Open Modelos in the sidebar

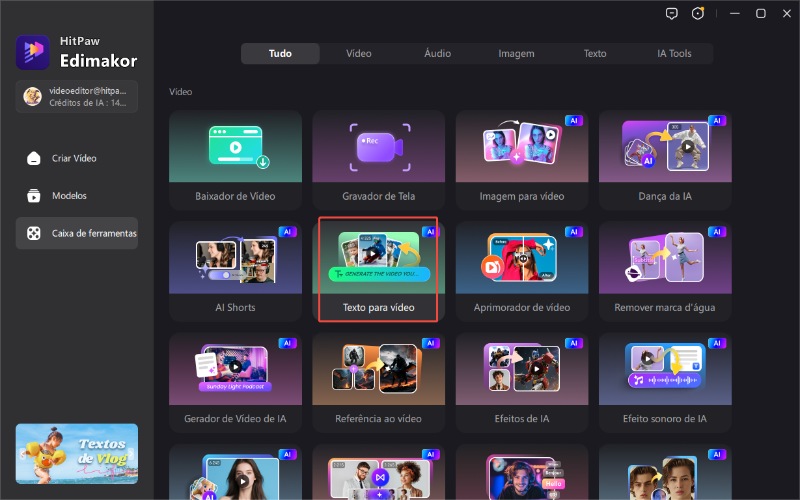tap(70, 196)
